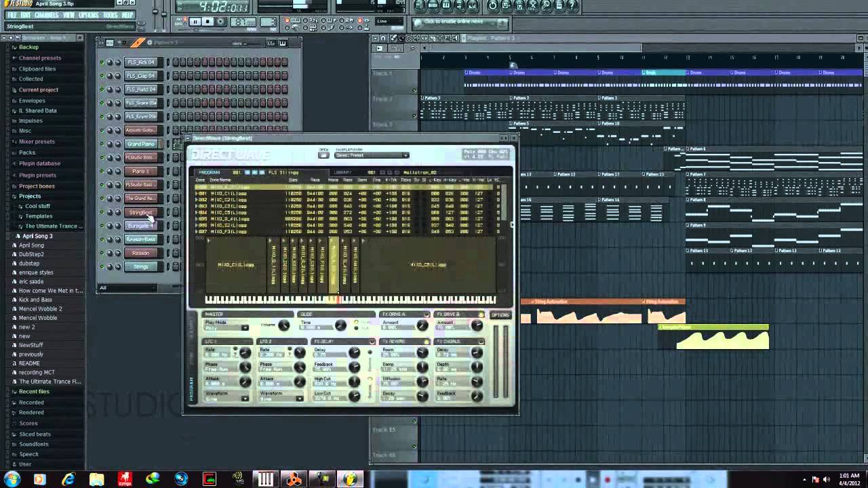Screen dimensions: 868x488
Task: Open the playlist view toolbar icon
Action: click(420, 5)
